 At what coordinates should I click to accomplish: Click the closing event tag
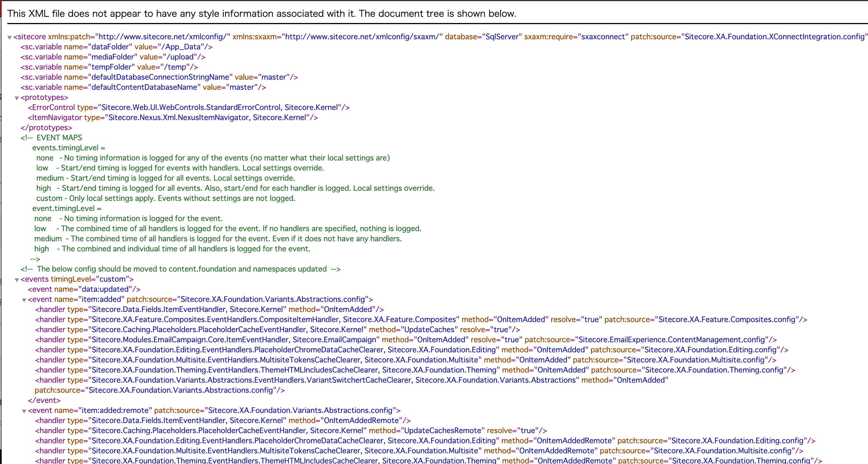[44, 401]
